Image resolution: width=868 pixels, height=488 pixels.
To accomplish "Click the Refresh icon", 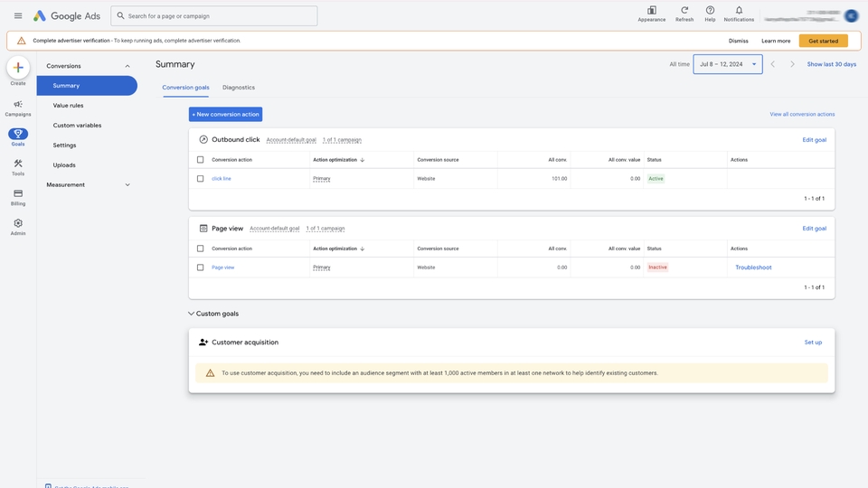I will coord(684,11).
